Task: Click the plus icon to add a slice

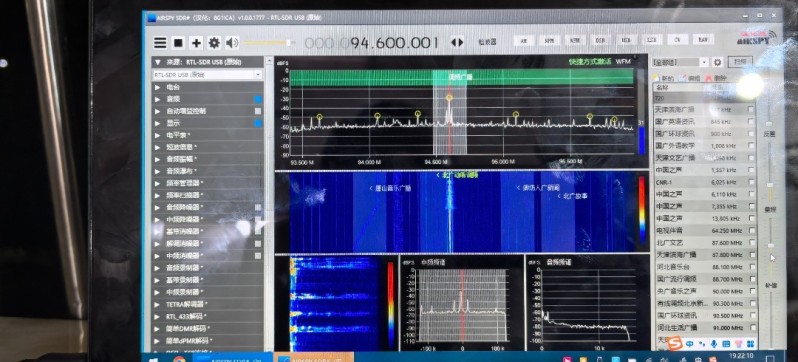Action: [x=196, y=43]
